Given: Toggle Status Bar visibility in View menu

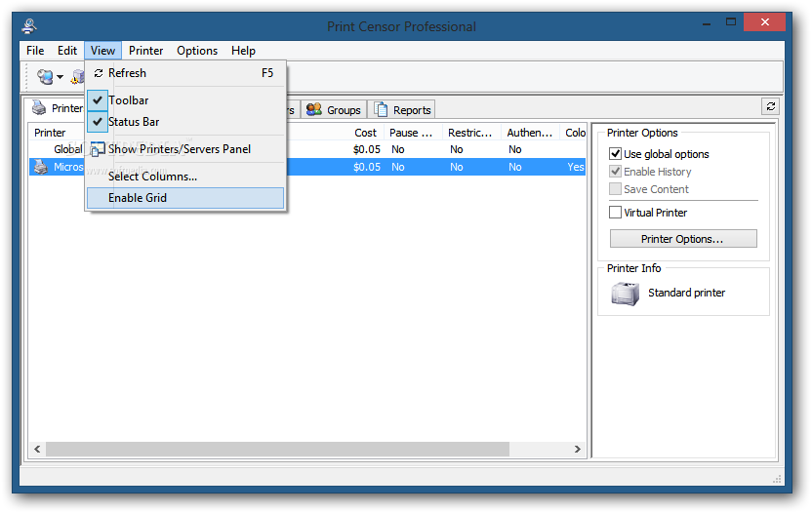Looking at the screenshot, I should click(x=98, y=122).
